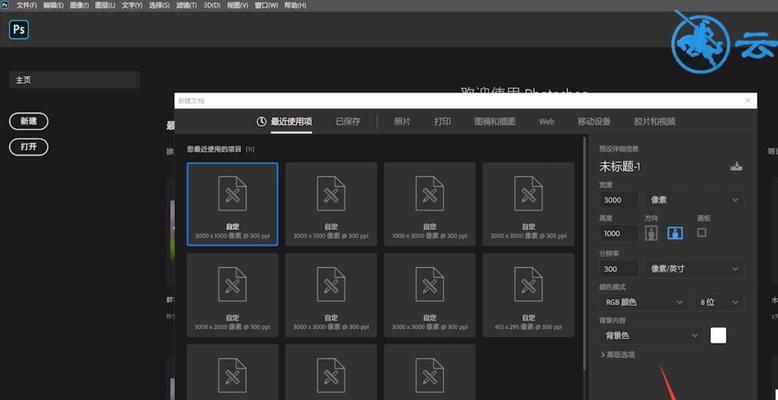Click the Photoshop home logo
778x400 pixels.
pyautogui.click(x=19, y=30)
